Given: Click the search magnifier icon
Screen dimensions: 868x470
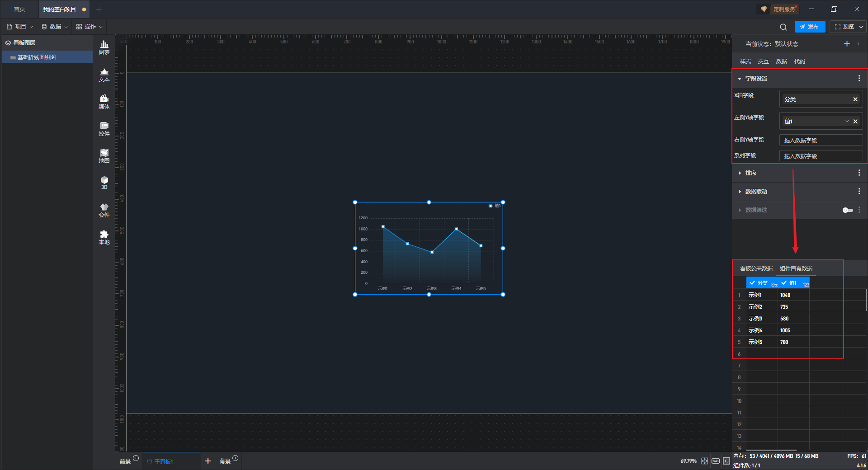Looking at the screenshot, I should pos(783,27).
